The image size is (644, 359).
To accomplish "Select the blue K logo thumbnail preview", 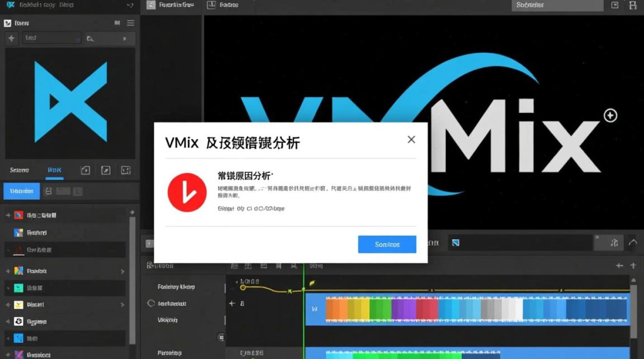I will point(70,103).
